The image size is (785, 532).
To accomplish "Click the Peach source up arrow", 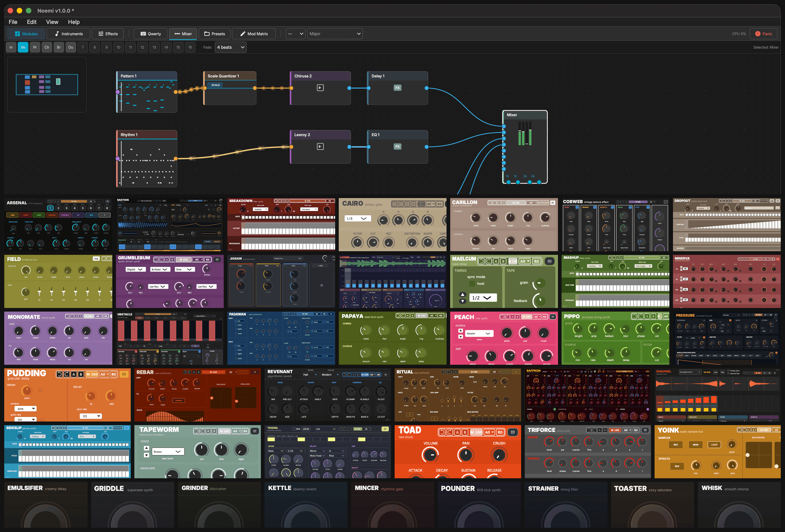I will (460, 331).
